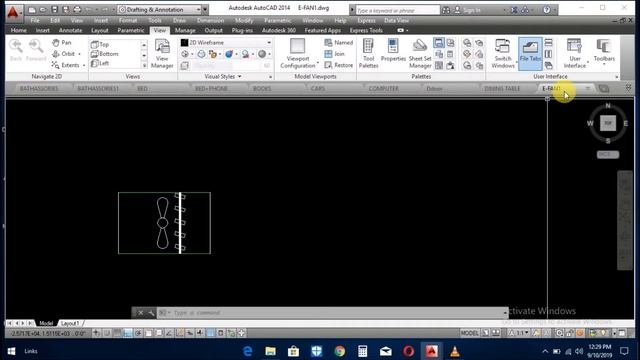Click the WCS label under ViewCube
The image size is (640, 360).
click(608, 154)
